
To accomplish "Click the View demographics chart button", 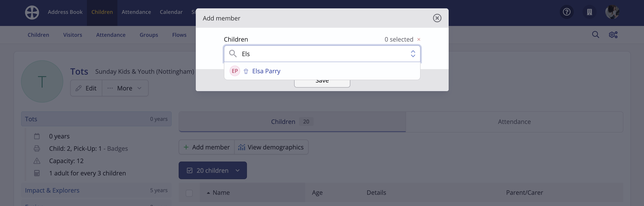I will pos(271,147).
